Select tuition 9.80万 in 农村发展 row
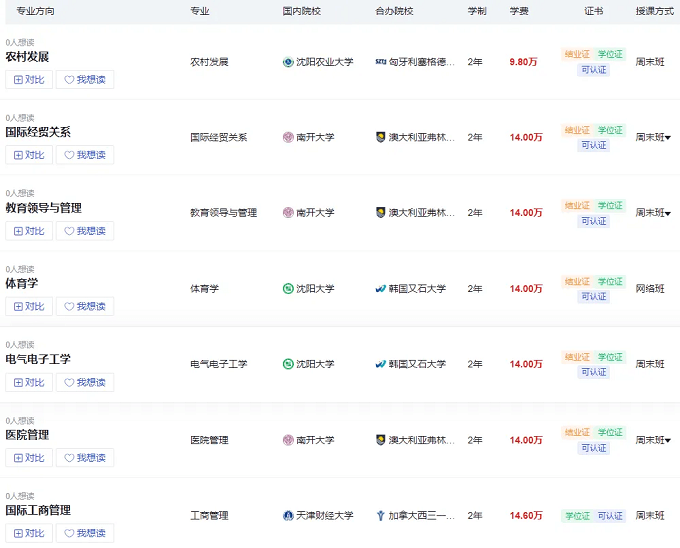The image size is (680, 548). point(523,62)
